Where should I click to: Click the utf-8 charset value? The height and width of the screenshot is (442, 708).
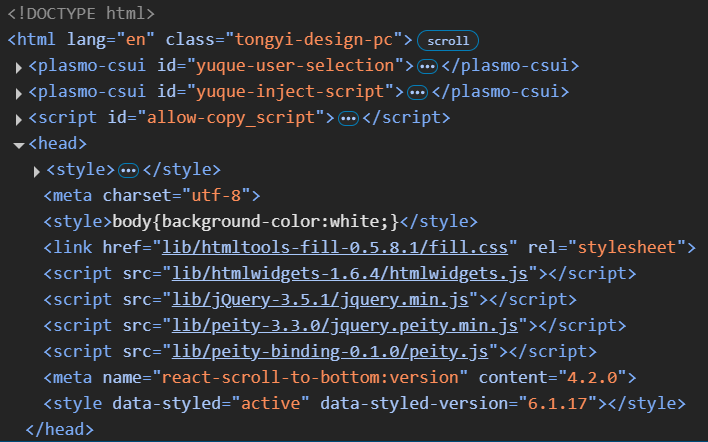pos(216,195)
